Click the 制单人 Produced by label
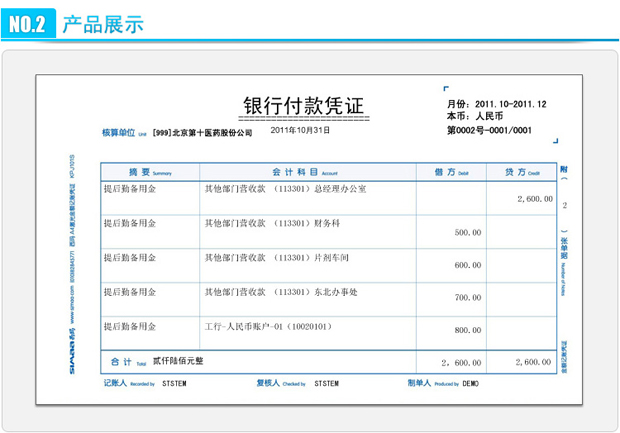The height and width of the screenshot is (433, 620). [x=433, y=383]
